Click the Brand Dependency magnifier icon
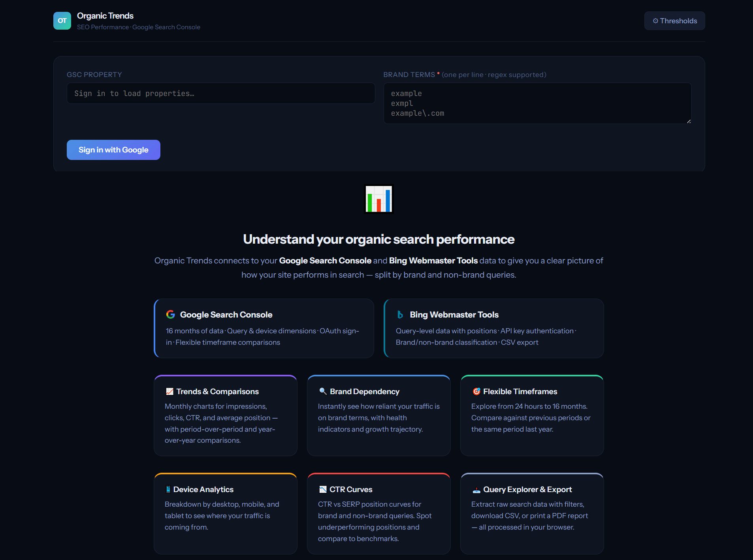Screen dimensions: 753x560 (323, 391)
